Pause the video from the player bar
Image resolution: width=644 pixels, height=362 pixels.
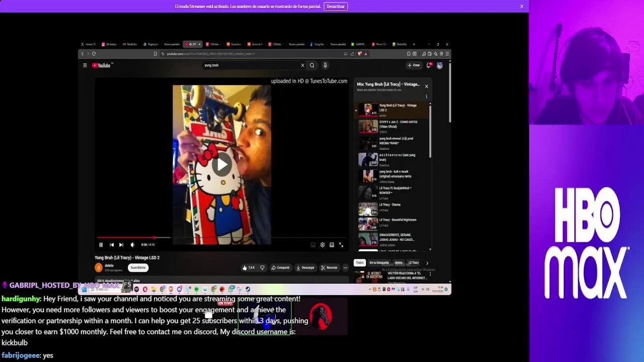tap(101, 245)
